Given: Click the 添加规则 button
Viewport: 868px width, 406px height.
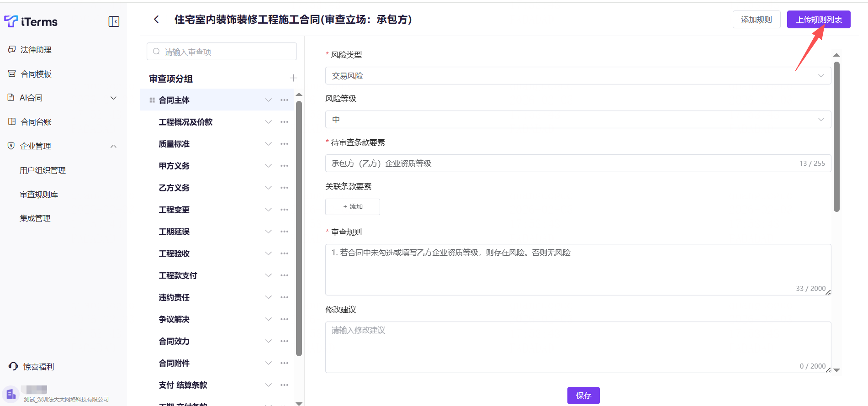Looking at the screenshot, I should (757, 20).
